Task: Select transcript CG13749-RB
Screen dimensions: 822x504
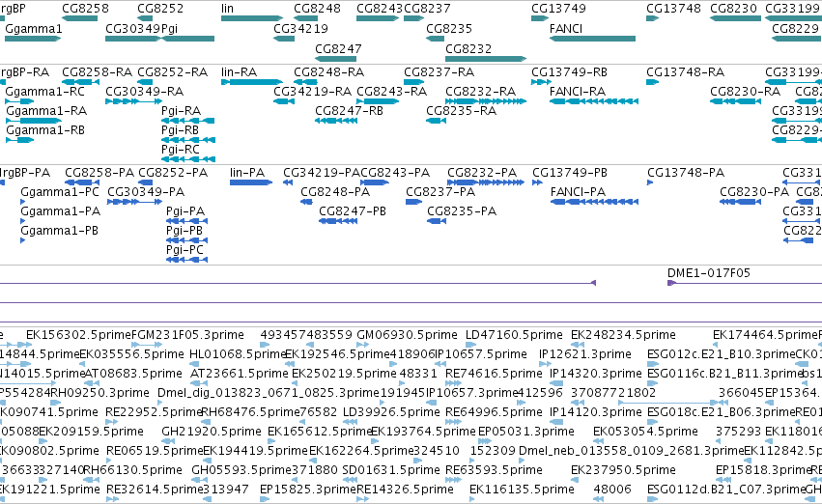Action: (569, 72)
